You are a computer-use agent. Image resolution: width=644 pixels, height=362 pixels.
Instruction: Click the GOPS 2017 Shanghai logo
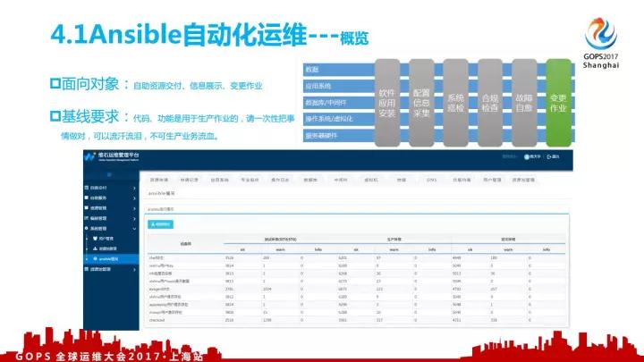[x=601, y=43]
